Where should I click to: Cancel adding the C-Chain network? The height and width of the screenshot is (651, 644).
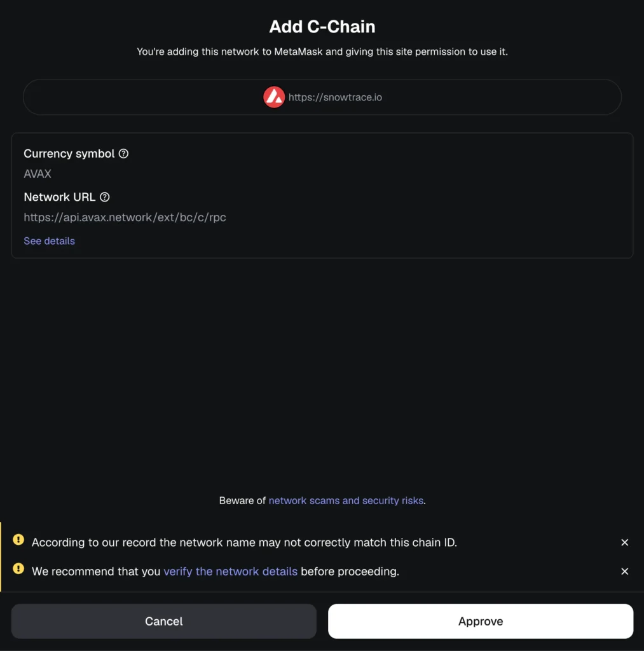click(163, 621)
